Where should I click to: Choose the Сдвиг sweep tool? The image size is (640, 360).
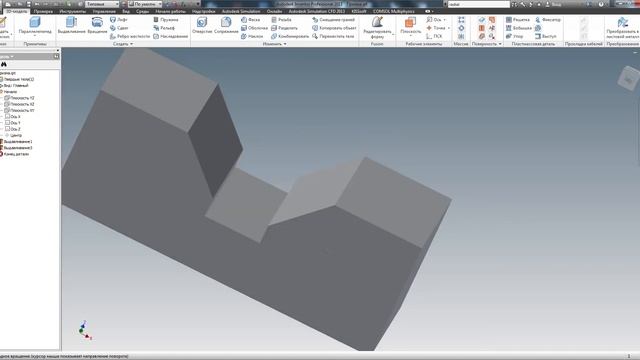tap(119, 28)
